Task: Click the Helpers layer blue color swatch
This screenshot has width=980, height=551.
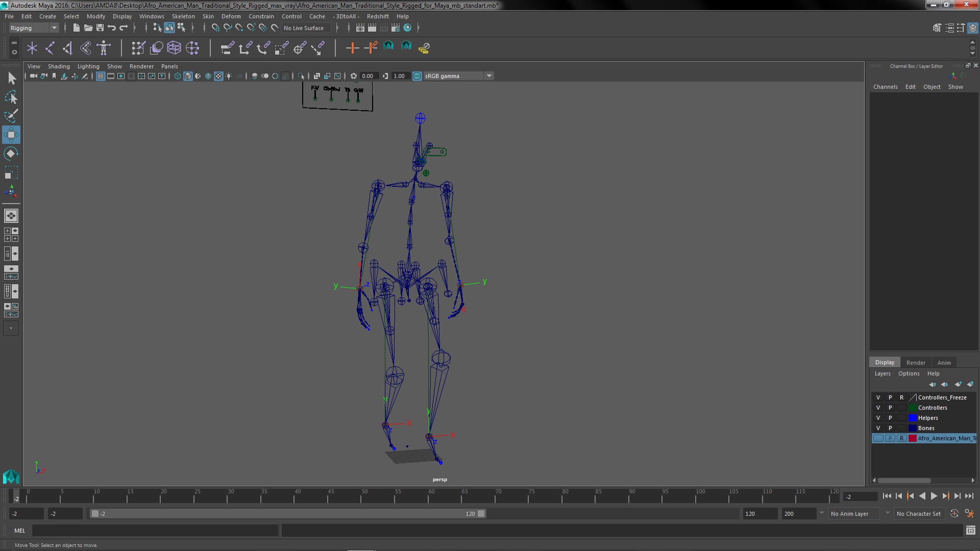Action: click(x=913, y=418)
